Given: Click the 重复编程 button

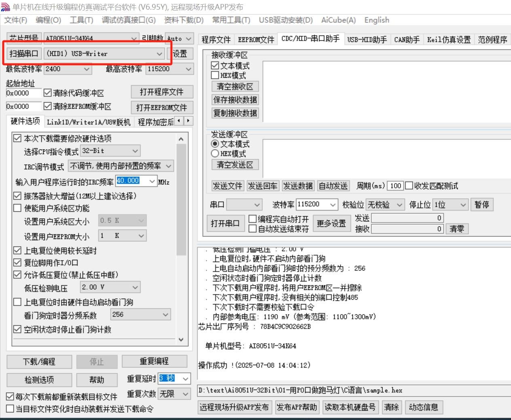Looking at the screenshot, I should pos(154,361).
